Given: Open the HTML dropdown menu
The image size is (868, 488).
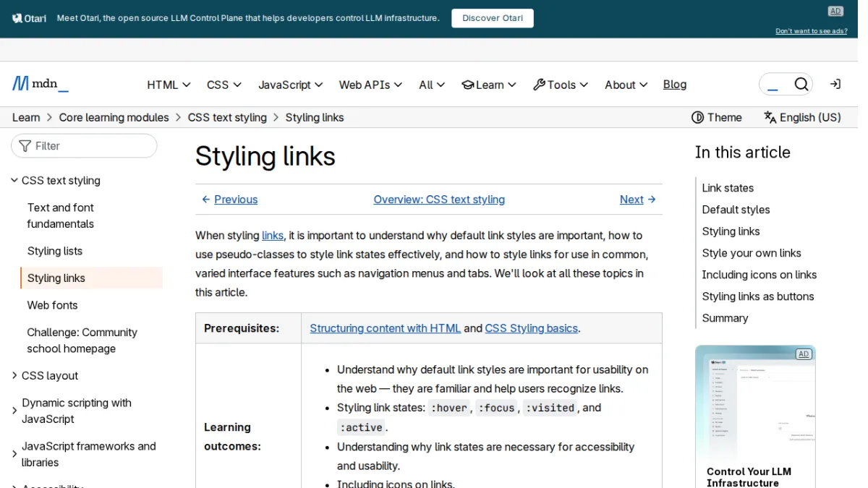Looking at the screenshot, I should click(x=169, y=85).
